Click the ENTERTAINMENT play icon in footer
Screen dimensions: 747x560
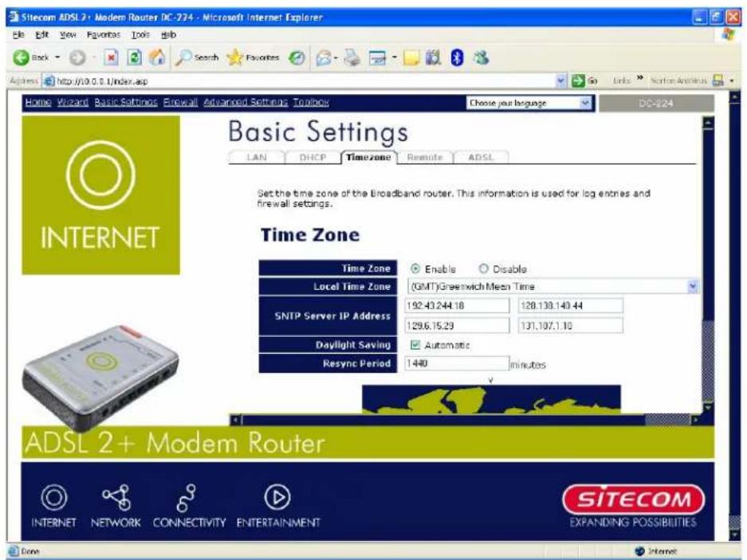(x=277, y=498)
